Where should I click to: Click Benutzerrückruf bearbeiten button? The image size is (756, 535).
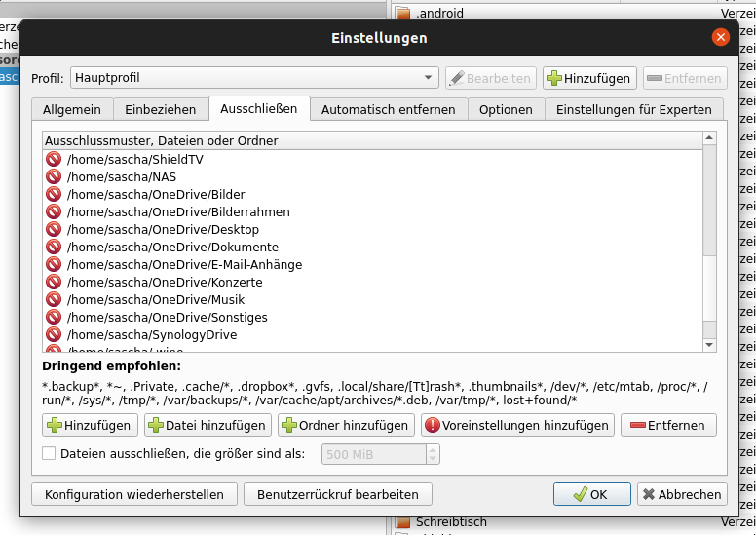pyautogui.click(x=338, y=494)
